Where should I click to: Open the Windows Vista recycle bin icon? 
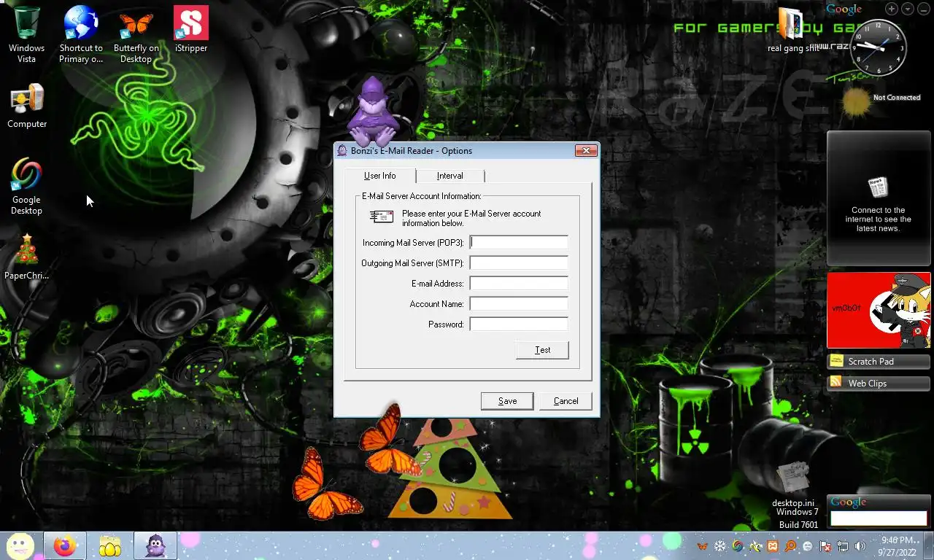pyautogui.click(x=26, y=34)
